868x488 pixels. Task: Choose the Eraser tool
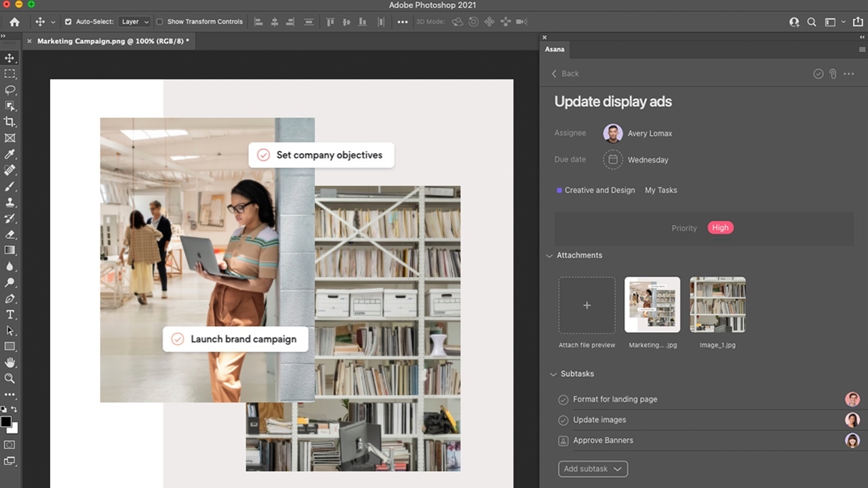point(10,235)
